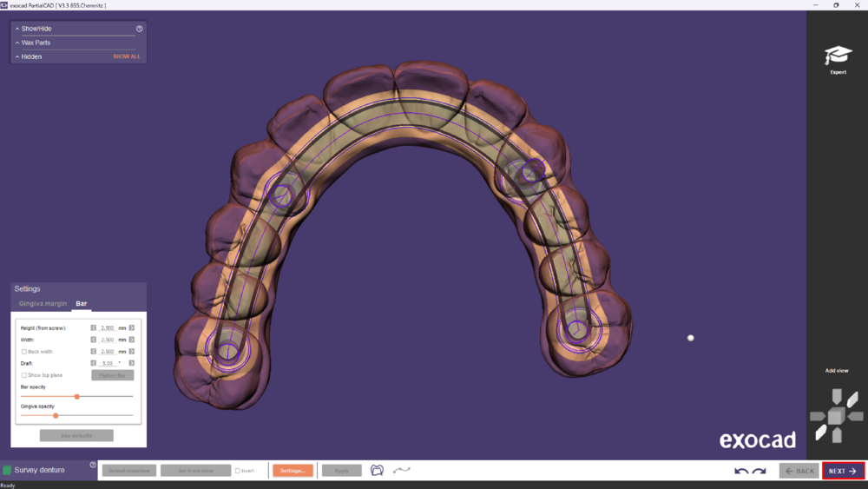
Task: Click the Back width value field
Action: click(x=108, y=351)
